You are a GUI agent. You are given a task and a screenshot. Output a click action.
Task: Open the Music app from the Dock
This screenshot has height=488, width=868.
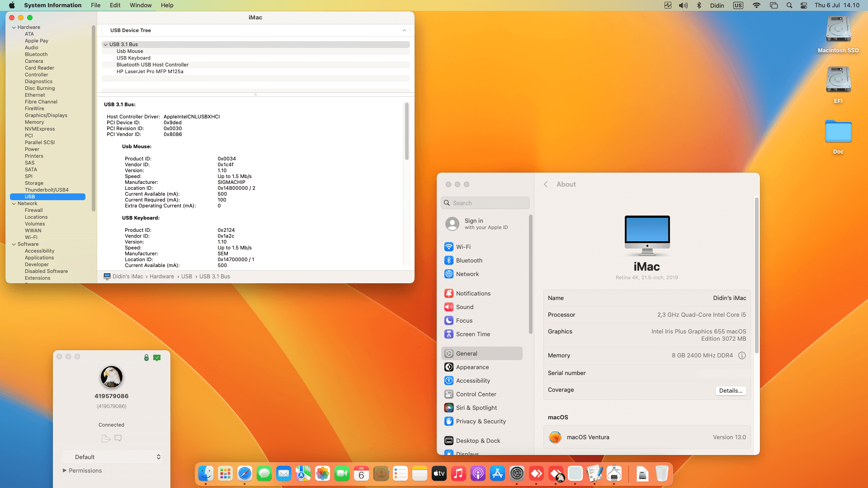click(x=458, y=474)
